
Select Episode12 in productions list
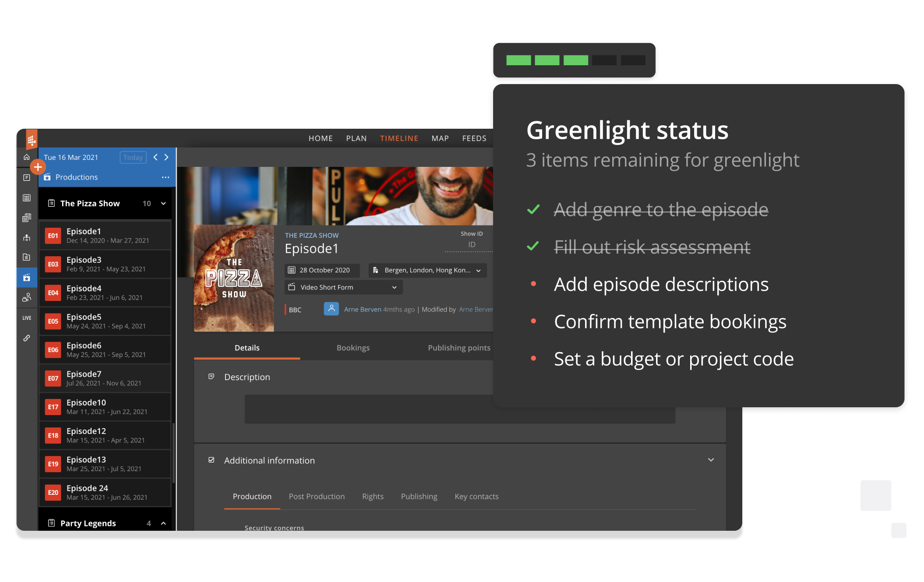point(105,435)
